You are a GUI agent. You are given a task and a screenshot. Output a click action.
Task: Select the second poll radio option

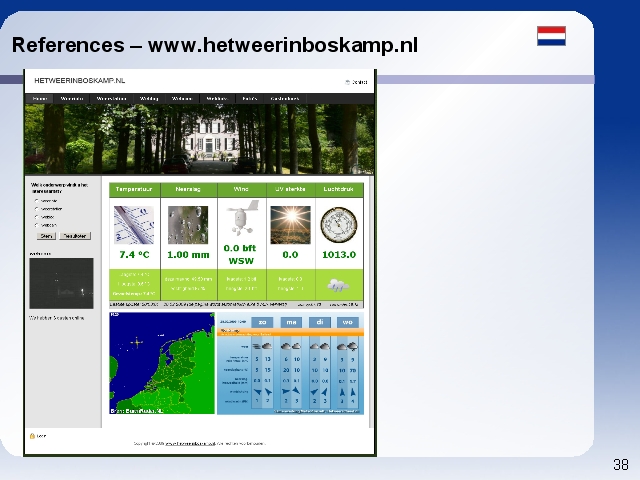coord(36,209)
